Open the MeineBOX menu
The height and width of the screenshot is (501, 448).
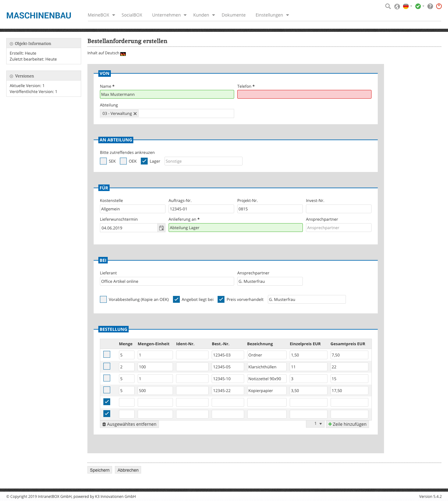click(101, 15)
